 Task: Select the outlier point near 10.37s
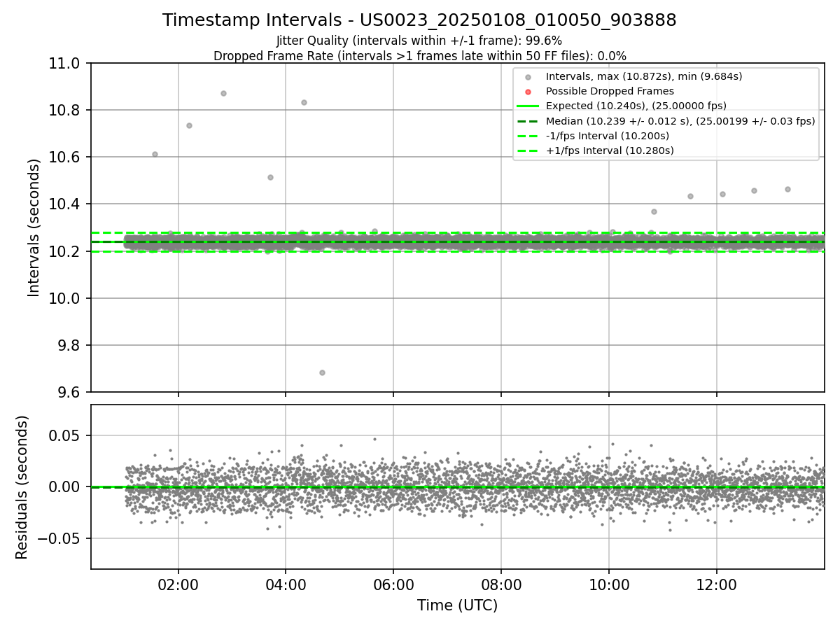point(654,211)
